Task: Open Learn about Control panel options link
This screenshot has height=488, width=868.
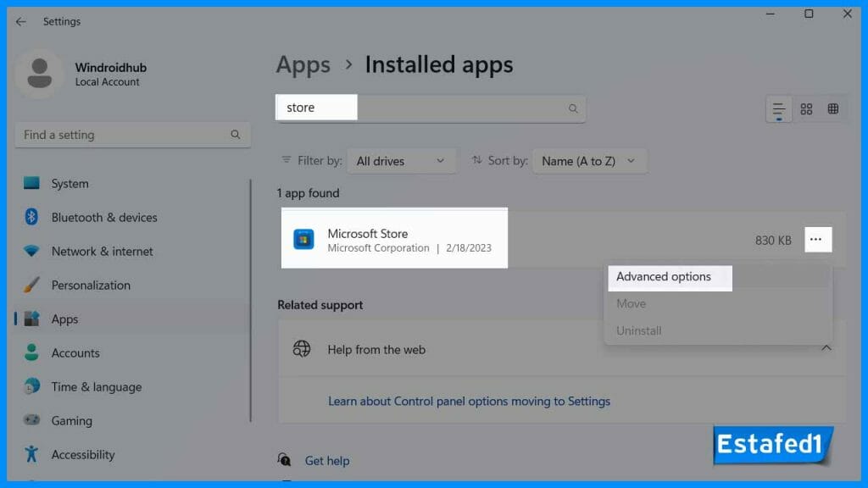Action: pyautogui.click(x=469, y=402)
